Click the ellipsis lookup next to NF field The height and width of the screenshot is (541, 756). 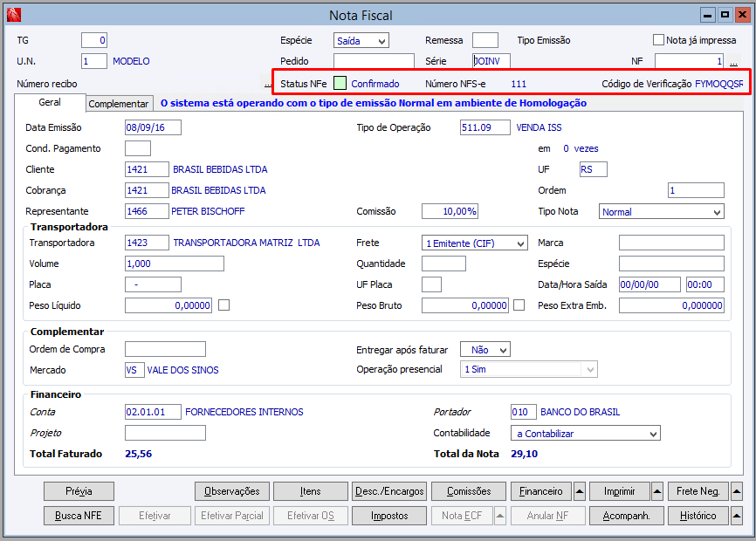coord(733,63)
